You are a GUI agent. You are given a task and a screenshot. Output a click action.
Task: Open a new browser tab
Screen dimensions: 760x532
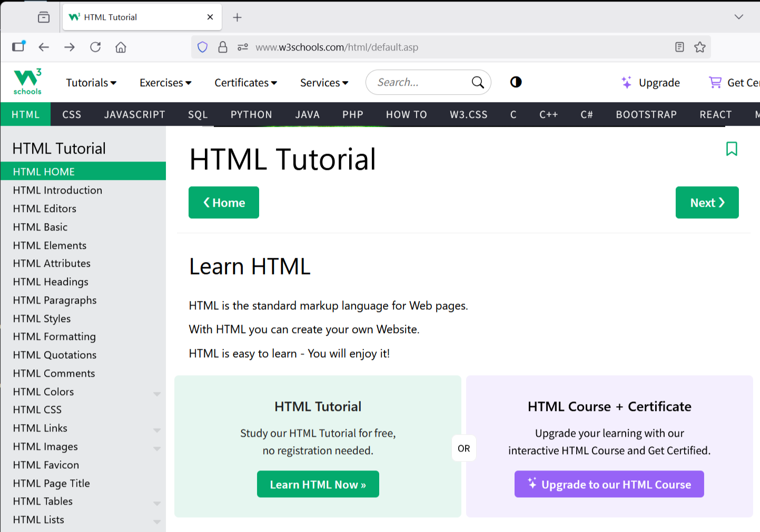tap(238, 17)
